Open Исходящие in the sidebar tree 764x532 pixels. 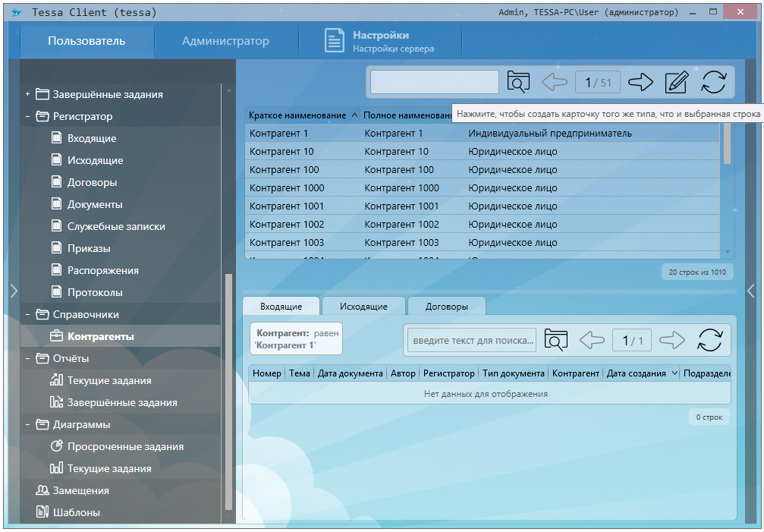(96, 160)
